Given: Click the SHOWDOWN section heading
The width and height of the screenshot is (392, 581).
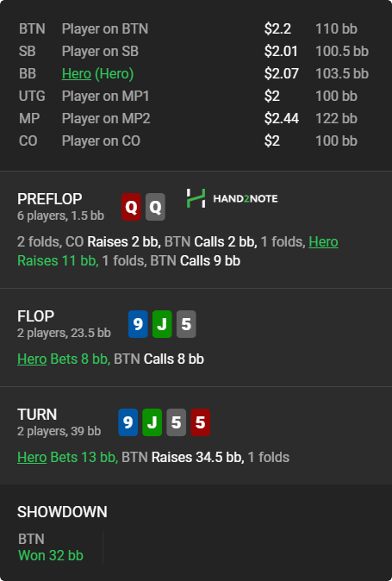Looking at the screenshot, I should tap(62, 512).
